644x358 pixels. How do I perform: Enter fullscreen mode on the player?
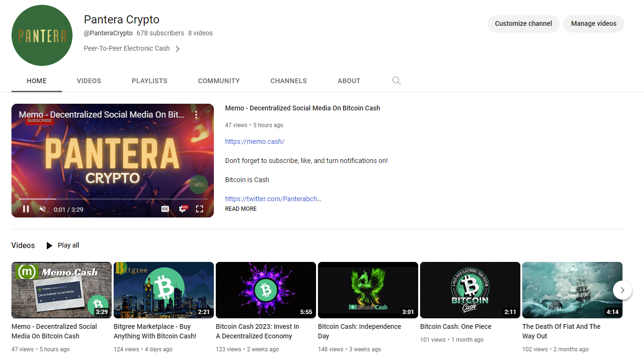[200, 209]
